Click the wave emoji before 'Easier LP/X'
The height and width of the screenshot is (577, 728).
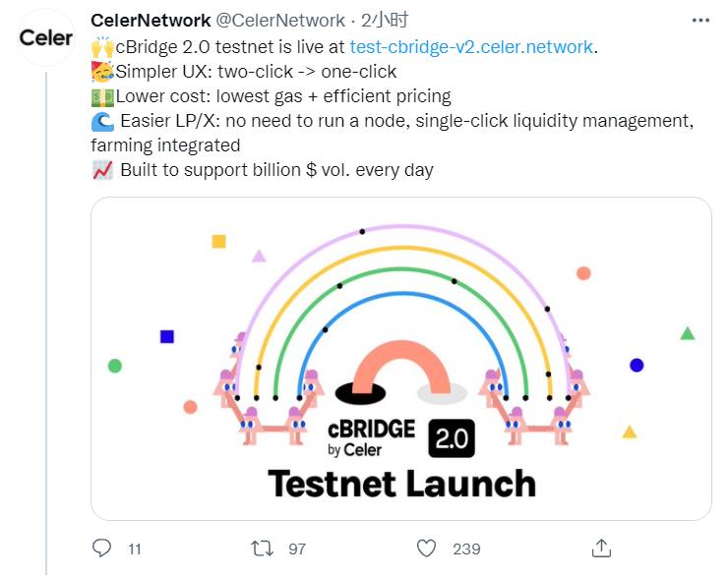(102, 121)
